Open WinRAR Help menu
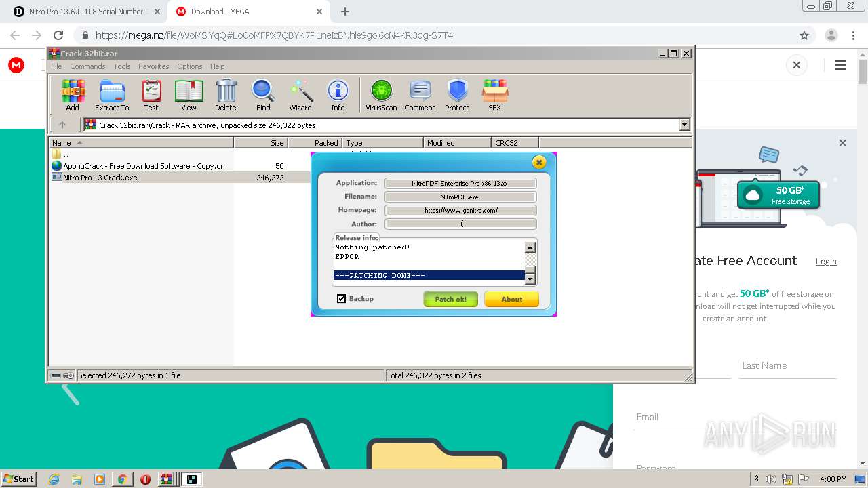868x488 pixels. coord(217,66)
